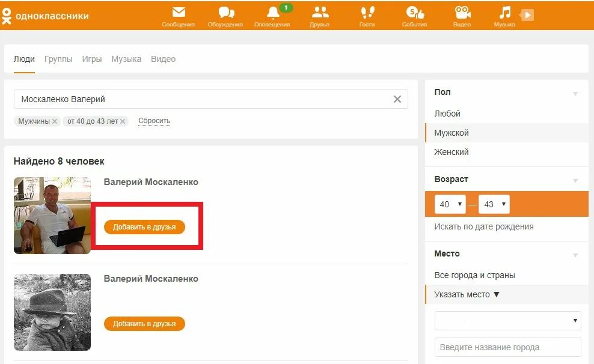Image resolution: width=594 pixels, height=364 pixels.
Task: Collapse the Возраст section arrow
Action: [x=575, y=180]
